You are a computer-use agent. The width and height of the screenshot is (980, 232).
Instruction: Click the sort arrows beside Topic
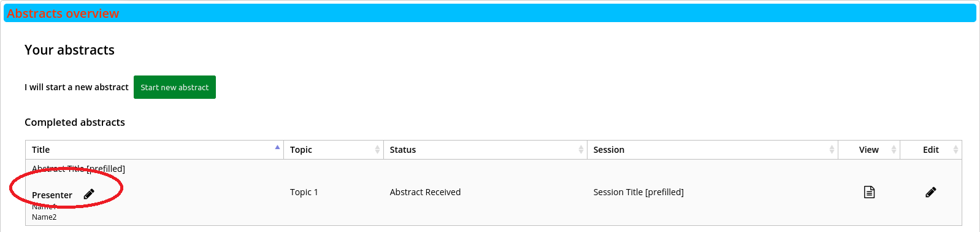[377, 150]
